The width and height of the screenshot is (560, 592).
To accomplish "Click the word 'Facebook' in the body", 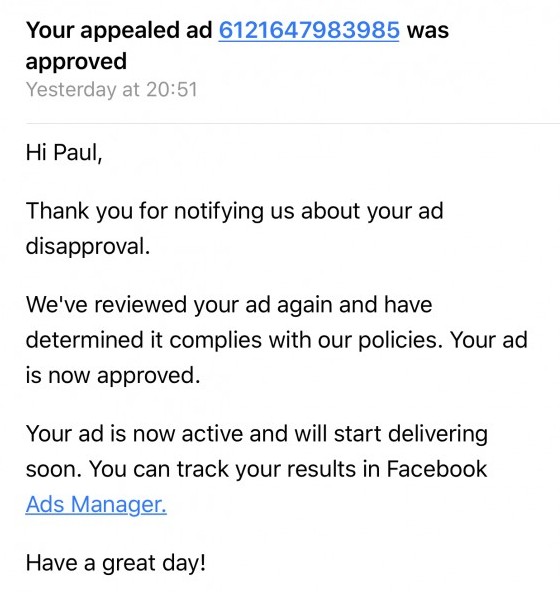I will (437, 469).
